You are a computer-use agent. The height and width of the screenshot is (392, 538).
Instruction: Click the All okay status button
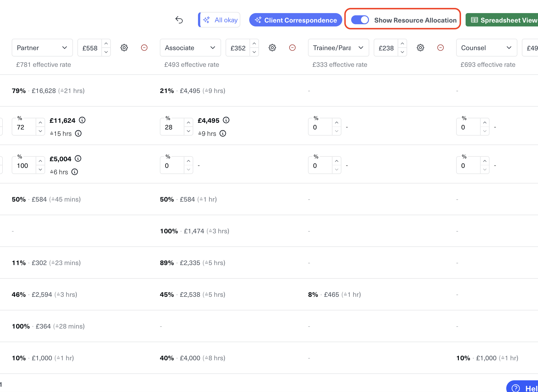219,20
